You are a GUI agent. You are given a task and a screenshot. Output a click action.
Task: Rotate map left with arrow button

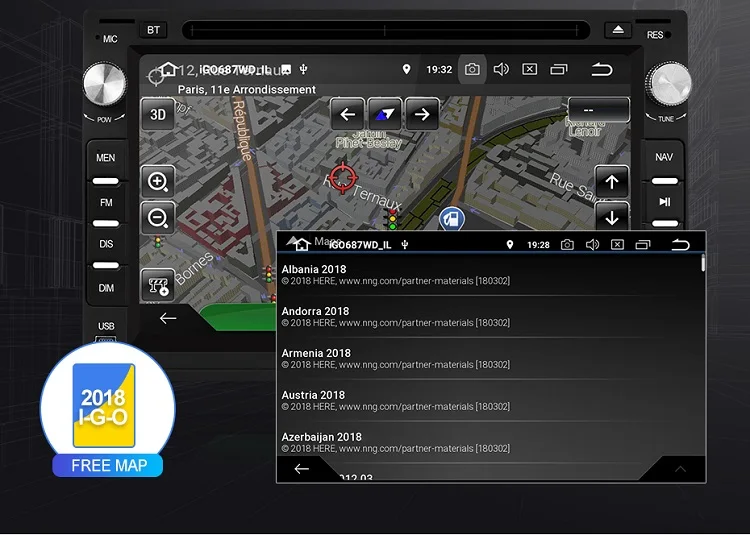click(347, 114)
